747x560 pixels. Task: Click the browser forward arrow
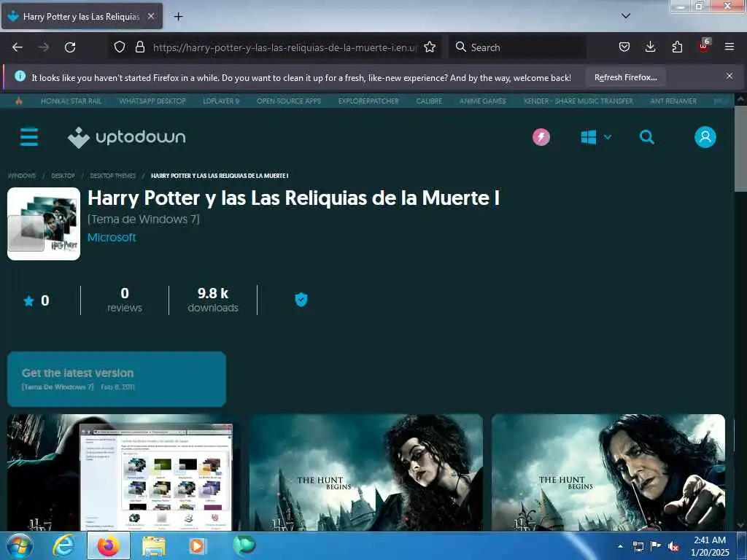(x=44, y=47)
